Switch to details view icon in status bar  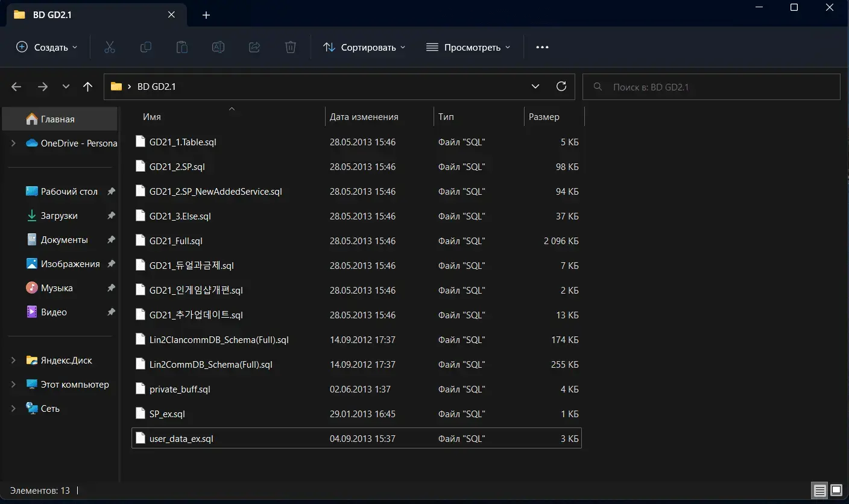pyautogui.click(x=819, y=490)
